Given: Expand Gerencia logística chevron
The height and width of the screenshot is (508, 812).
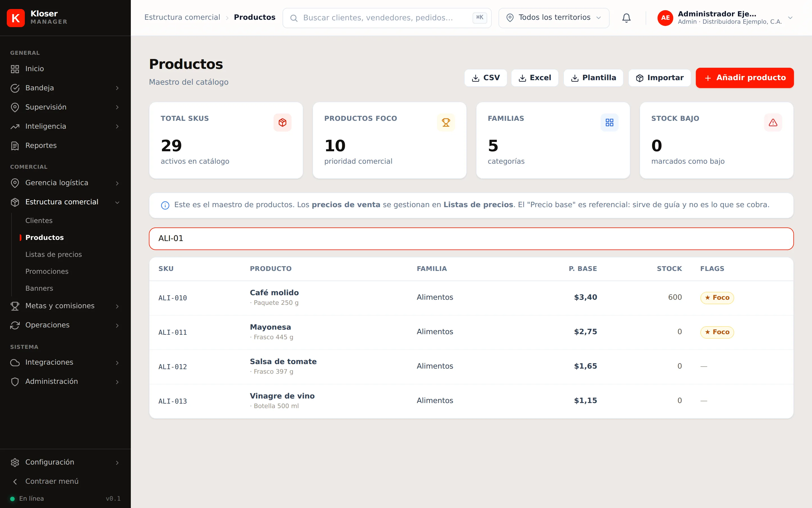Looking at the screenshot, I should pos(117,183).
